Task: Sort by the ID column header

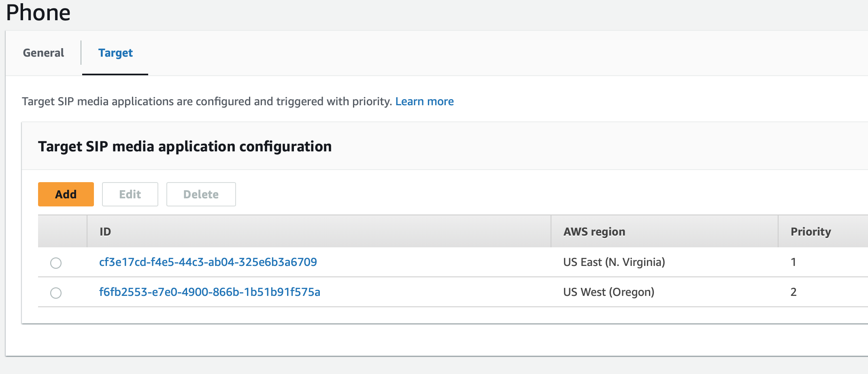Action: tap(105, 232)
